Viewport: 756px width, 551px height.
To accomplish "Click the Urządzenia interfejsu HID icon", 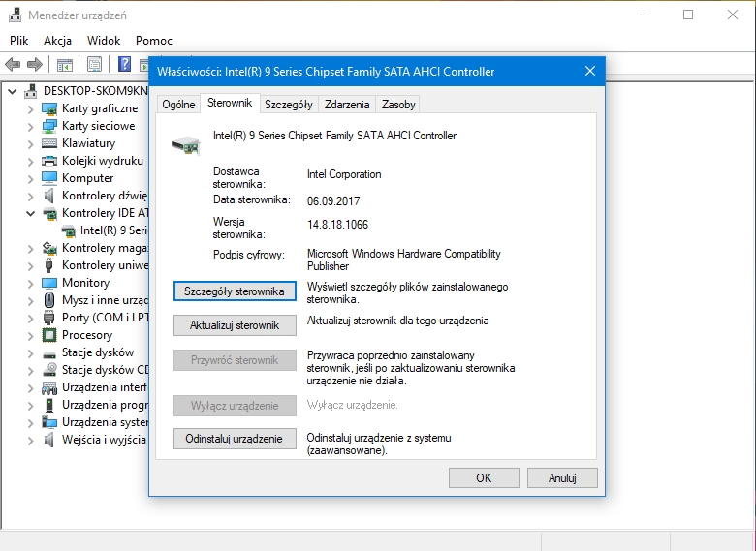I will 49,387.
